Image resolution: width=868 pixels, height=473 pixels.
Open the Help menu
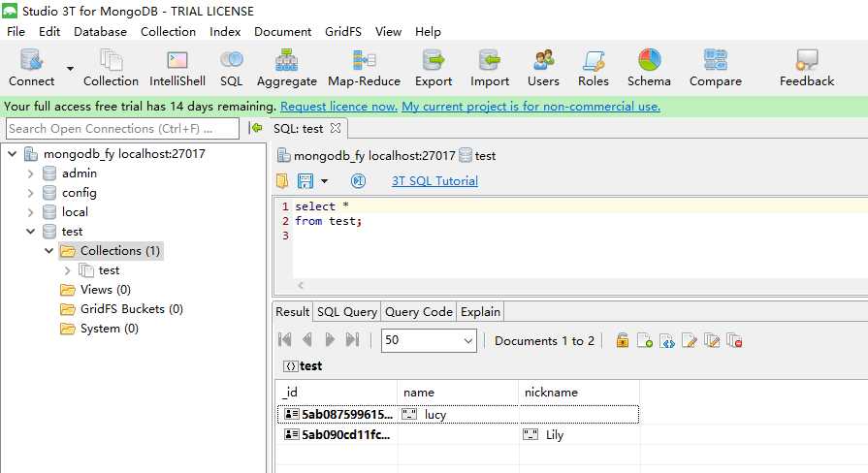[x=428, y=32]
